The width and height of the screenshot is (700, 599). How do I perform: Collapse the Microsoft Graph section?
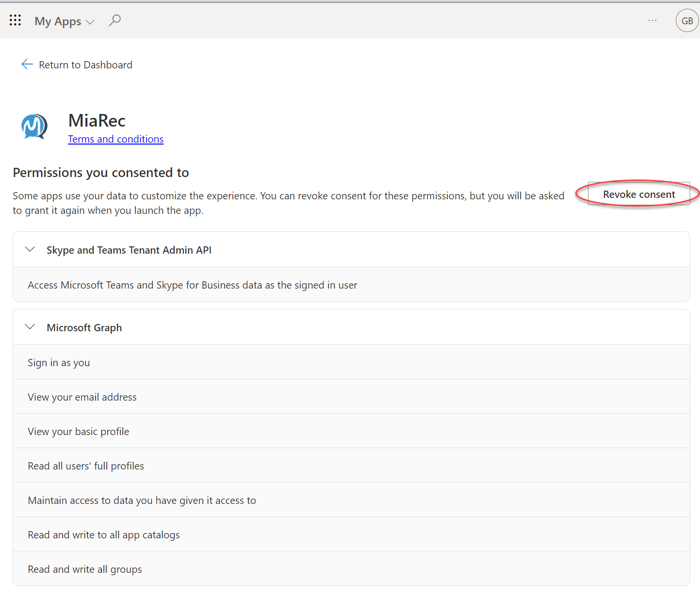[x=30, y=327]
